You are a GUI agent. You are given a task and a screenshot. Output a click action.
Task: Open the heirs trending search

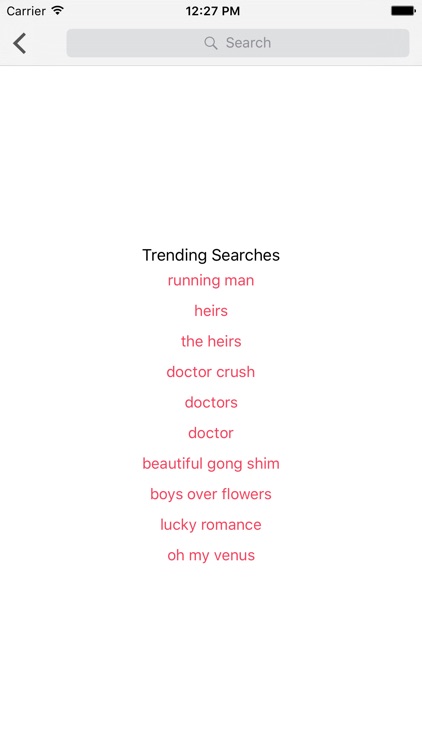211,311
